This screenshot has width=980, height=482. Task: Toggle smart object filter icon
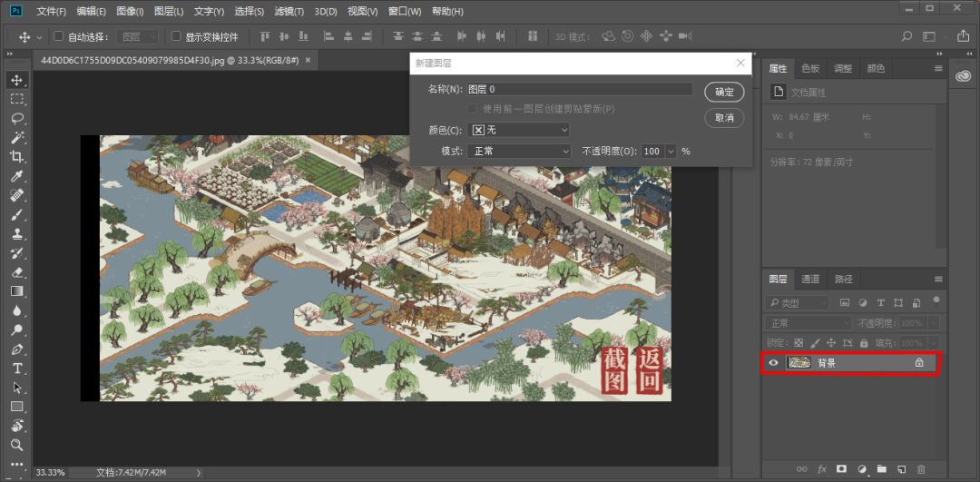916,302
